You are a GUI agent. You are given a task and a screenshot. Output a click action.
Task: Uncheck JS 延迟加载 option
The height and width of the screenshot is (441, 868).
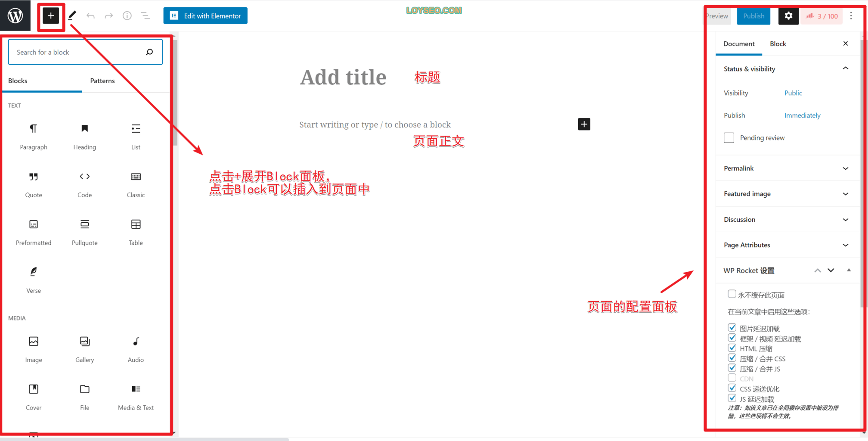click(732, 398)
